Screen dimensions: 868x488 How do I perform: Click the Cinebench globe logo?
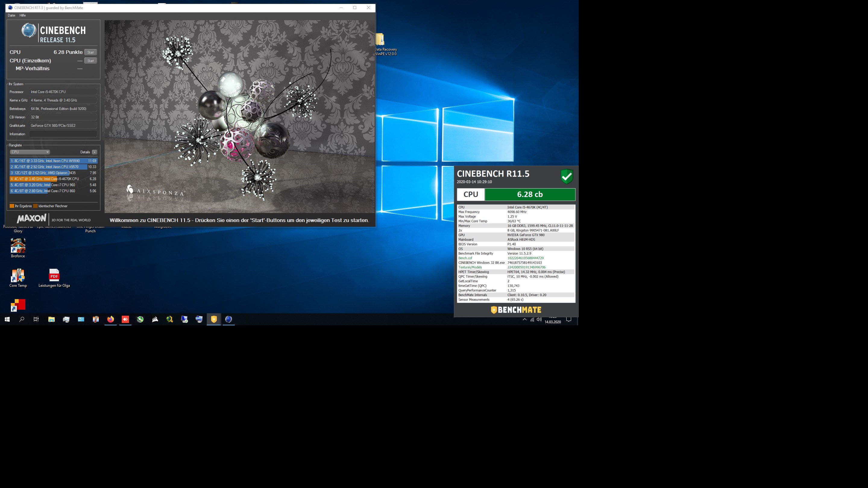pos(29,31)
